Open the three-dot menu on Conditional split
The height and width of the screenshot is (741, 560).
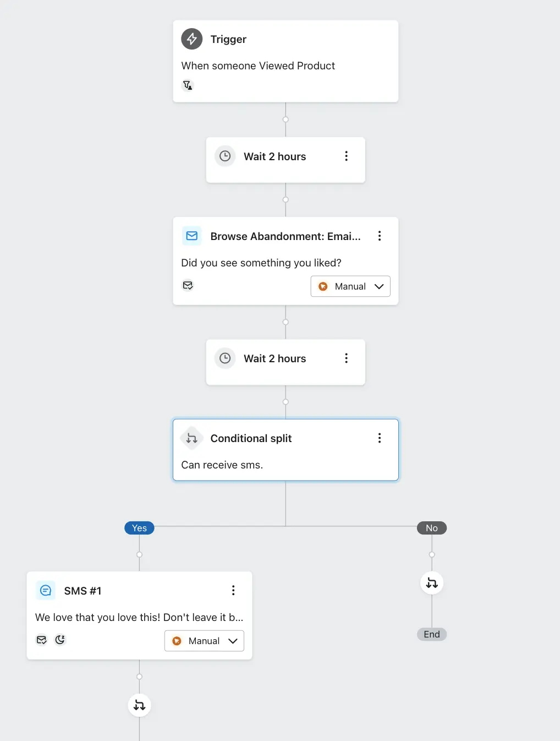380,438
